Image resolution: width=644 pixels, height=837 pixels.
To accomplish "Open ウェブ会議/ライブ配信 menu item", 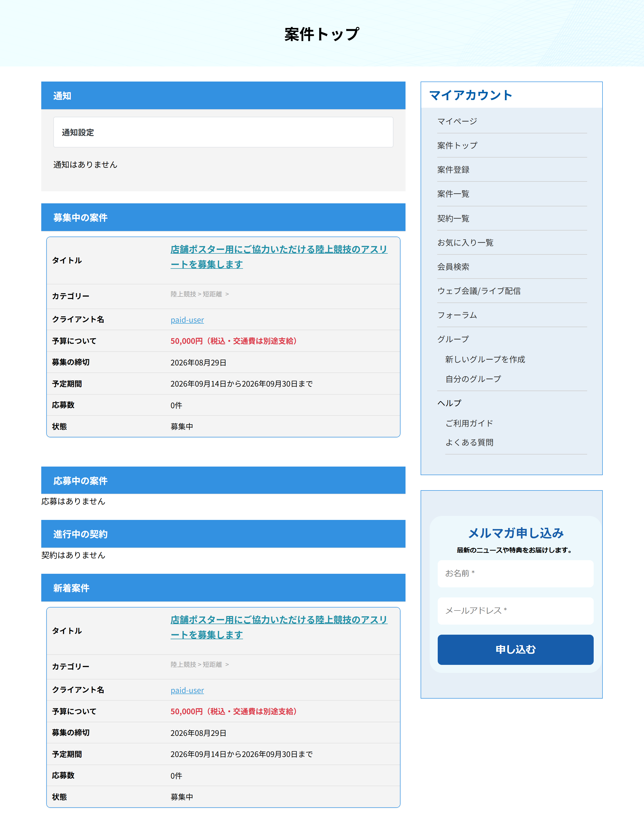I will pyautogui.click(x=479, y=290).
